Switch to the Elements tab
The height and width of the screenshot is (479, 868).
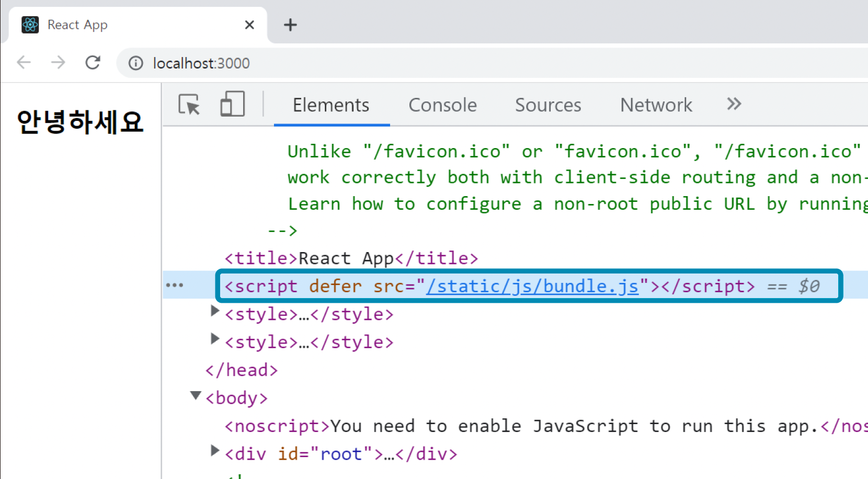click(x=331, y=105)
